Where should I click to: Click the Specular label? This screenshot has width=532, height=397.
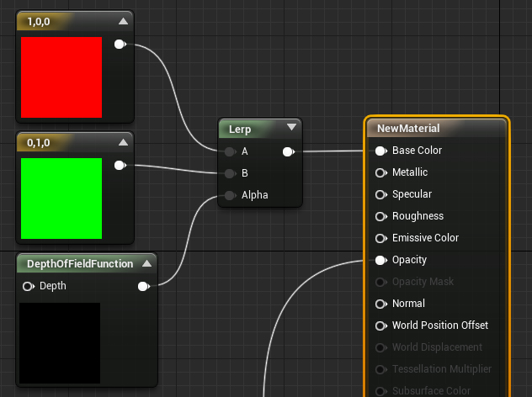point(412,194)
